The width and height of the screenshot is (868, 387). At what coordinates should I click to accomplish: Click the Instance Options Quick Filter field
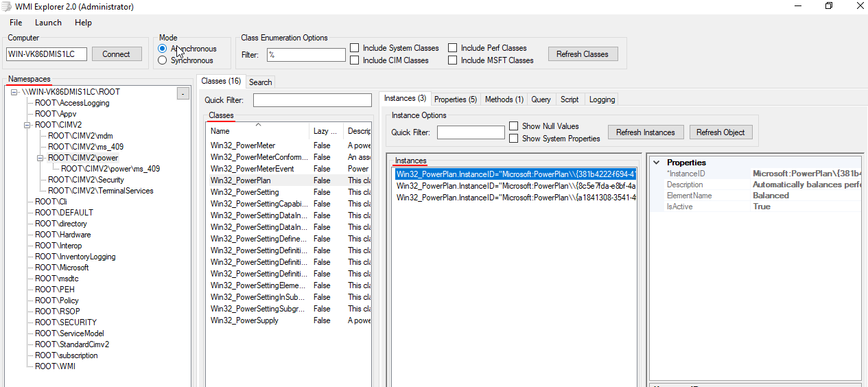point(471,132)
